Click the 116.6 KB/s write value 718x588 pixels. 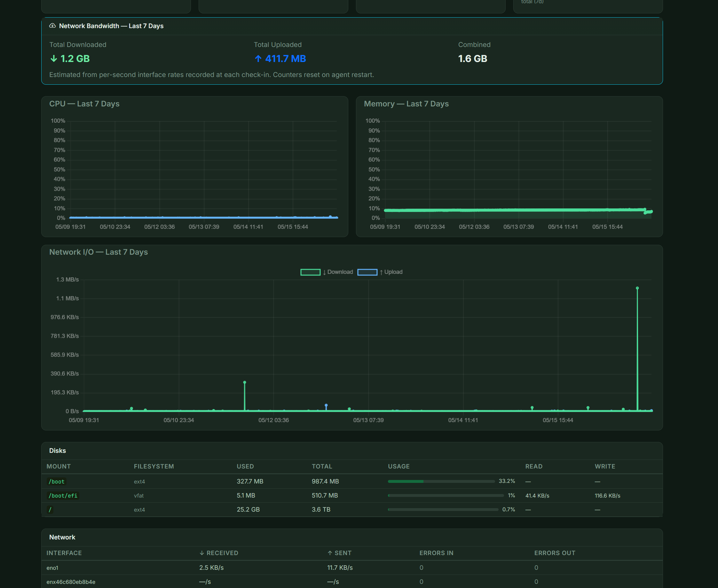607,496
